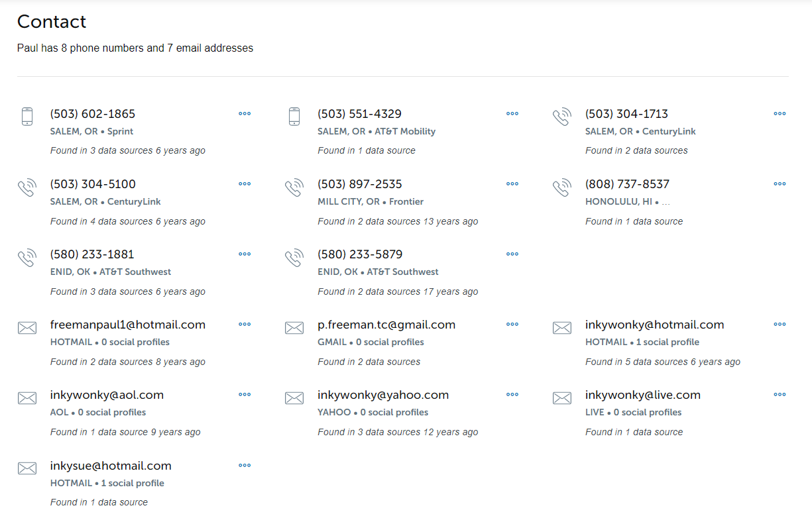Click phone number (503) 304-5100
This screenshot has width=812, height=524.
[x=93, y=184]
